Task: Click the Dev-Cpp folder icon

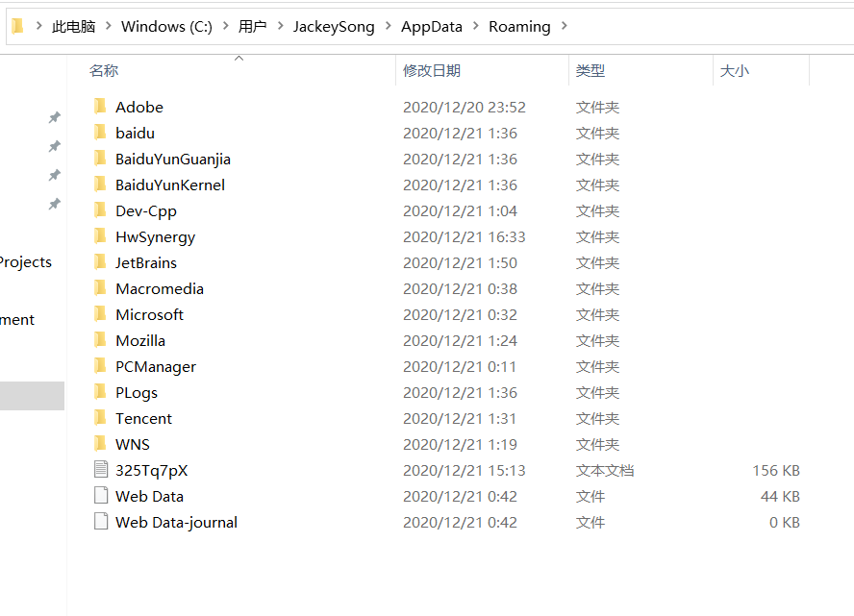Action: click(x=100, y=210)
